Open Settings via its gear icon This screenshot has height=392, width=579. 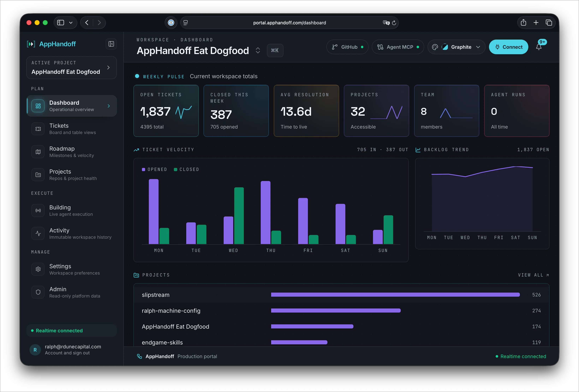point(38,269)
